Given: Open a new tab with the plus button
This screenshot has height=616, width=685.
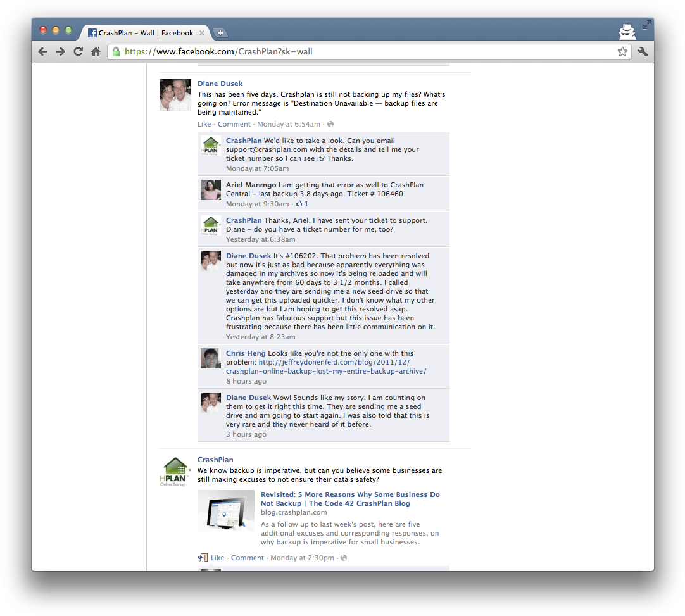Looking at the screenshot, I should tap(220, 33).
